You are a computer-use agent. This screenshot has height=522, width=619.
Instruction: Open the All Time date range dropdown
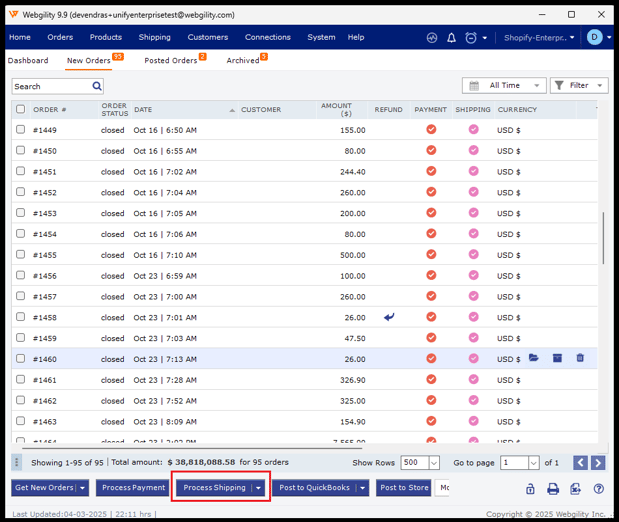pos(504,86)
